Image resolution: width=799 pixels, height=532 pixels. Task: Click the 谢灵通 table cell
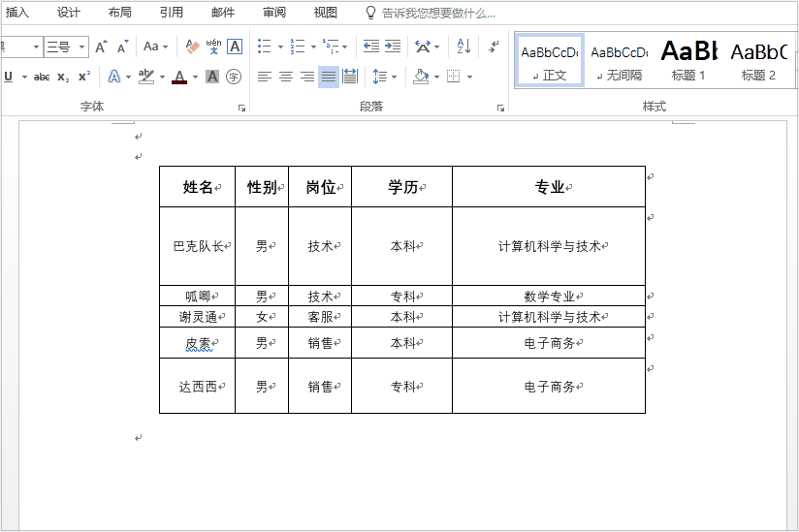click(x=197, y=317)
